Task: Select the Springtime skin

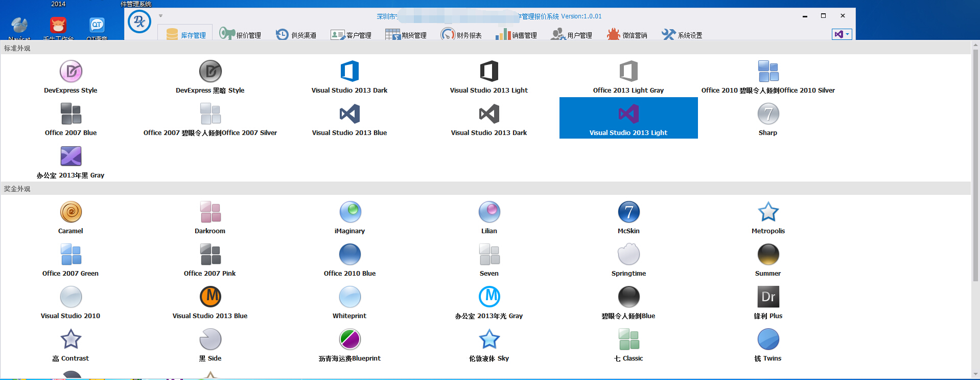Action: click(628, 259)
